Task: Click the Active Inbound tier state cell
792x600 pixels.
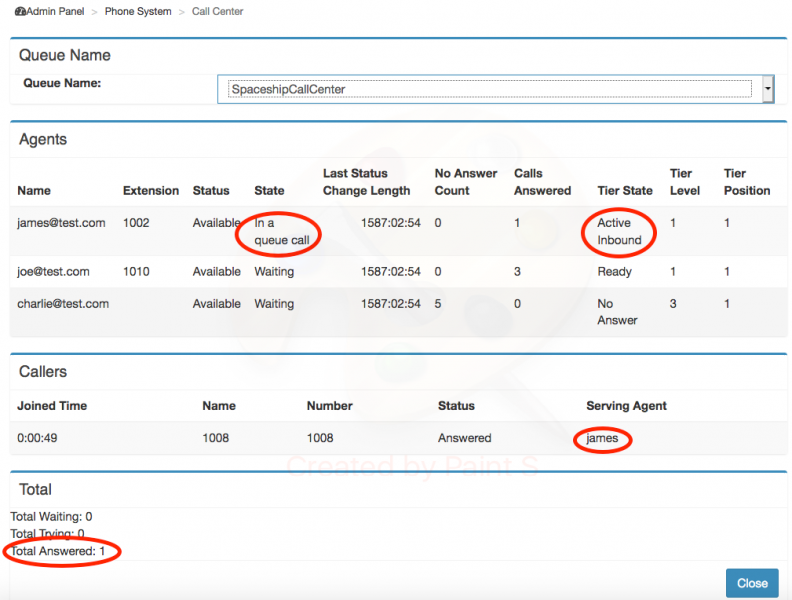Action: pyautogui.click(x=619, y=231)
